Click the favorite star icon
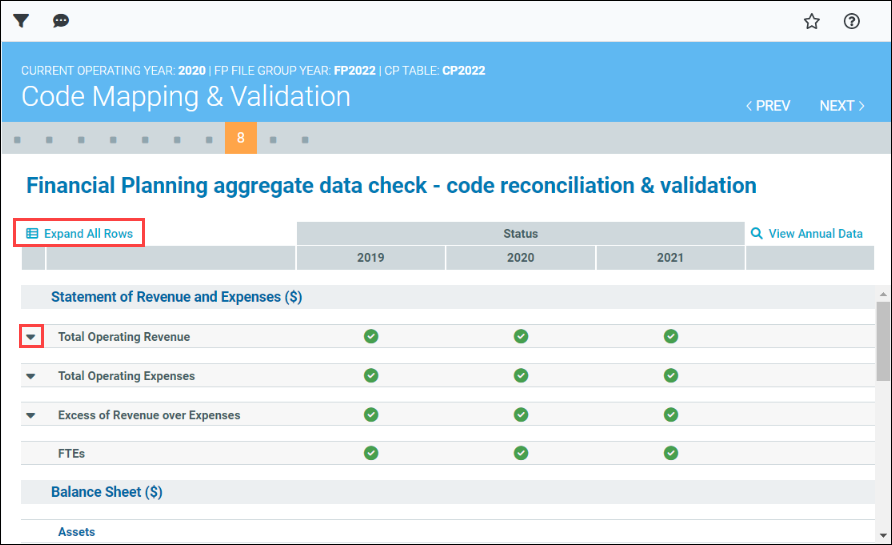Viewport: 892px width, 545px height. click(812, 21)
